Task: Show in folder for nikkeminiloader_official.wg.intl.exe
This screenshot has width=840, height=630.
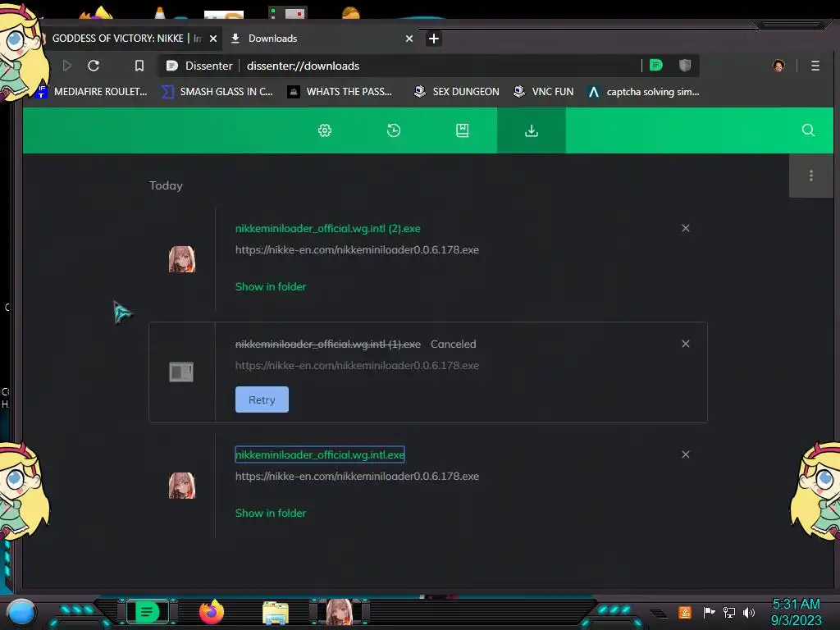Action: (x=271, y=514)
